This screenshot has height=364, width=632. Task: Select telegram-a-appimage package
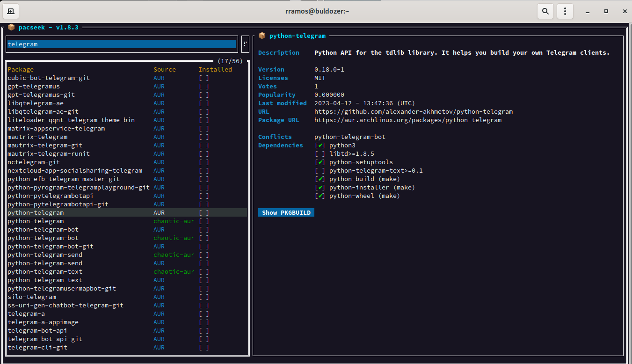127,322
